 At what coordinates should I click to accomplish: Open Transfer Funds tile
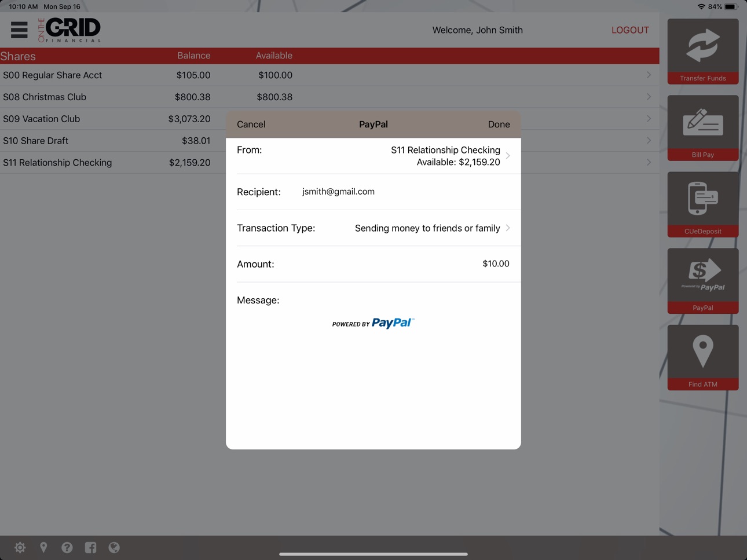click(x=702, y=52)
